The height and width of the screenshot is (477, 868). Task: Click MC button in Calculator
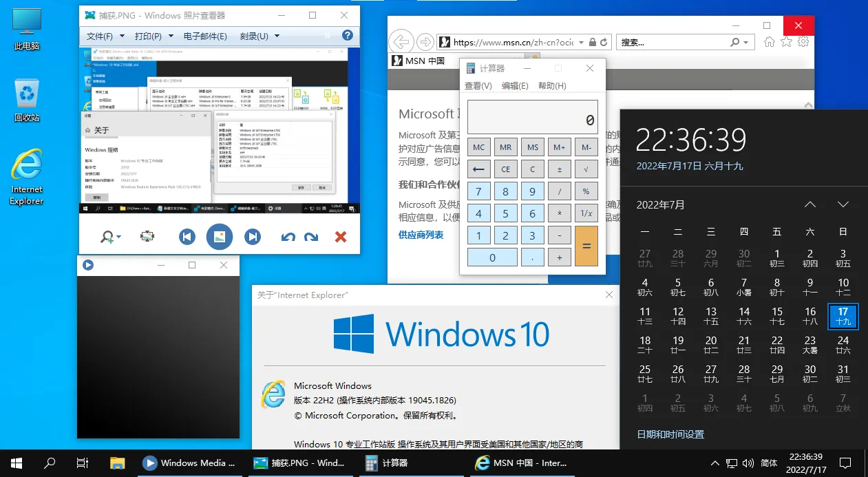[478, 147]
